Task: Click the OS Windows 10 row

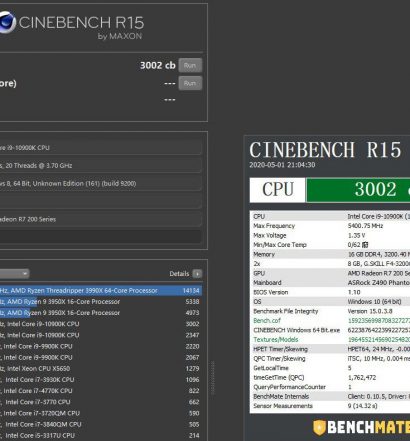Action: [330, 302]
